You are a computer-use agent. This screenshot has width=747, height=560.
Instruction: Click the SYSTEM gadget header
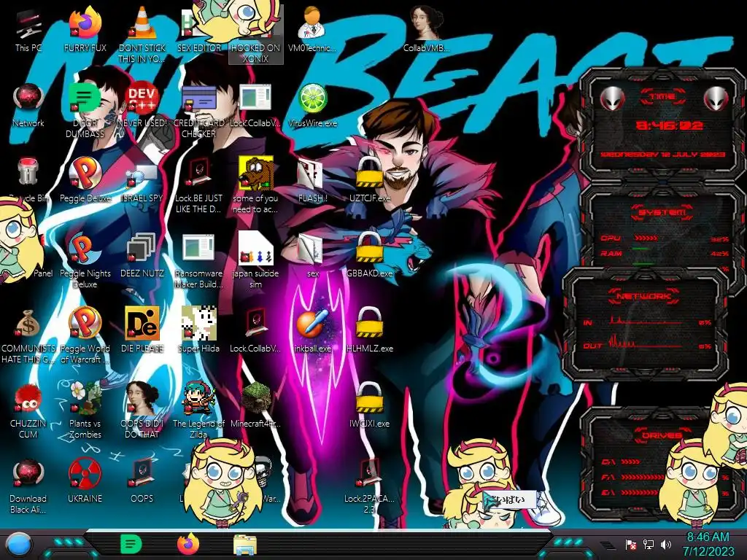pyautogui.click(x=662, y=212)
